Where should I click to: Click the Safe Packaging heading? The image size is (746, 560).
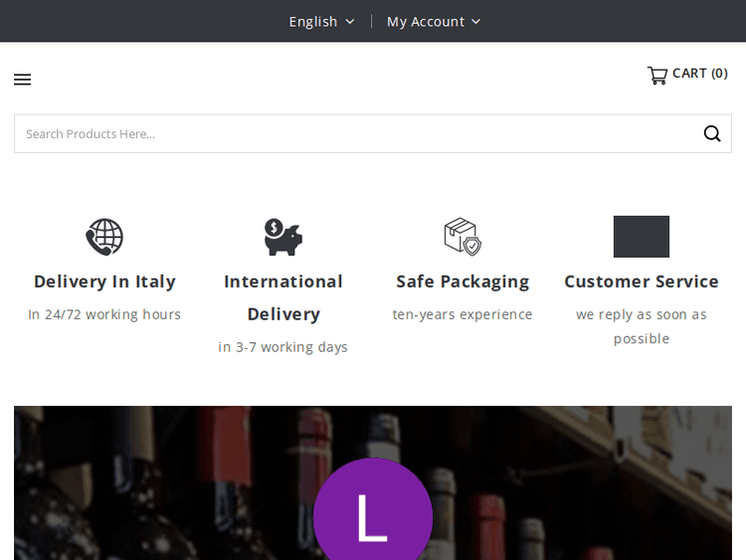tap(463, 281)
